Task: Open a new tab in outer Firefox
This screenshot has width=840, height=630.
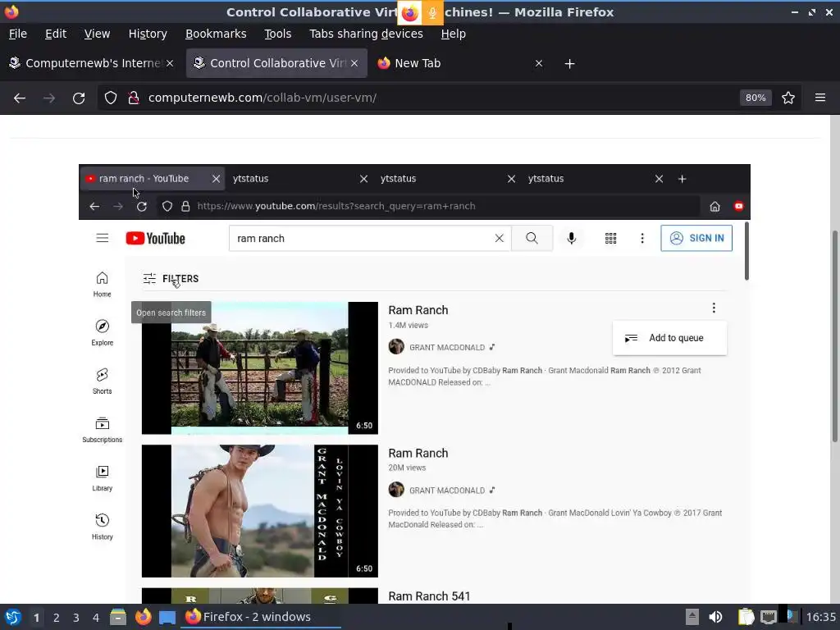Action: coord(569,64)
